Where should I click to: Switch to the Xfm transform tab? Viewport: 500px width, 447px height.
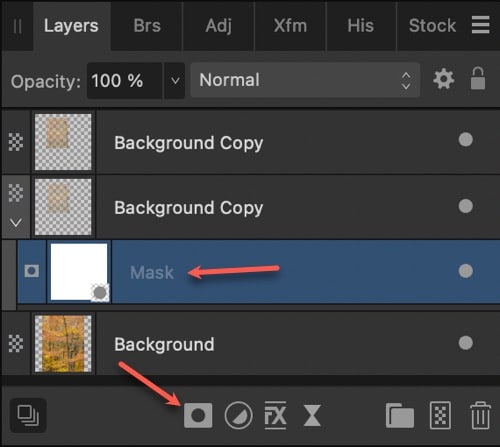(x=290, y=26)
